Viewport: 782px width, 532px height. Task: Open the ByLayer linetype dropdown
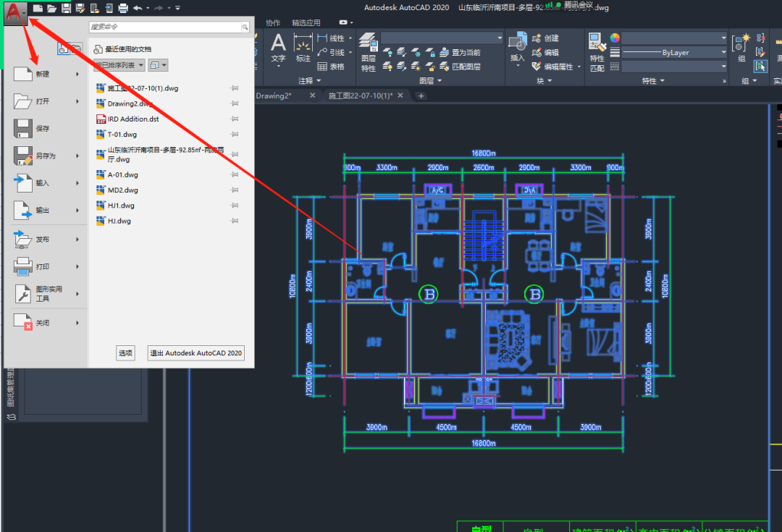pyautogui.click(x=674, y=52)
